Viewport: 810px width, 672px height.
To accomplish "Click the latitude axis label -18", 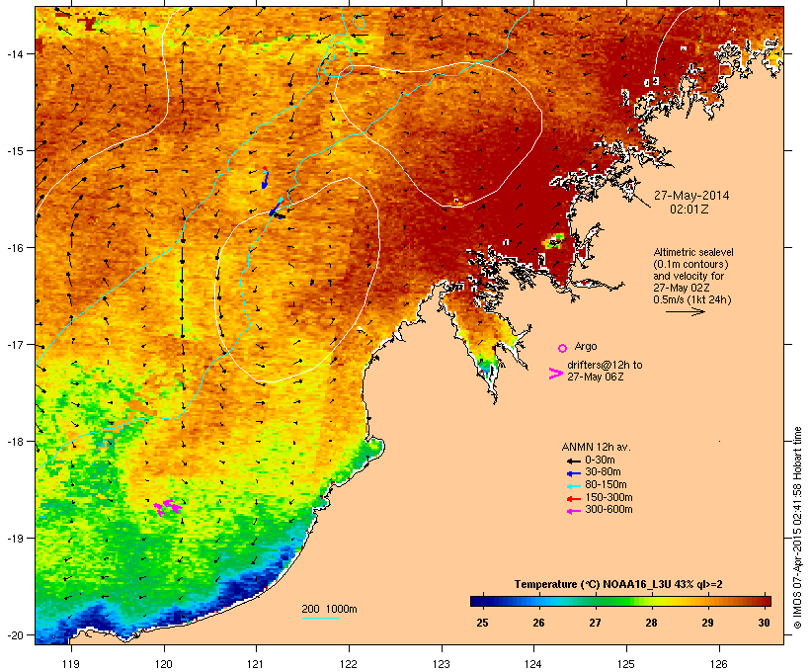I will tap(15, 442).
